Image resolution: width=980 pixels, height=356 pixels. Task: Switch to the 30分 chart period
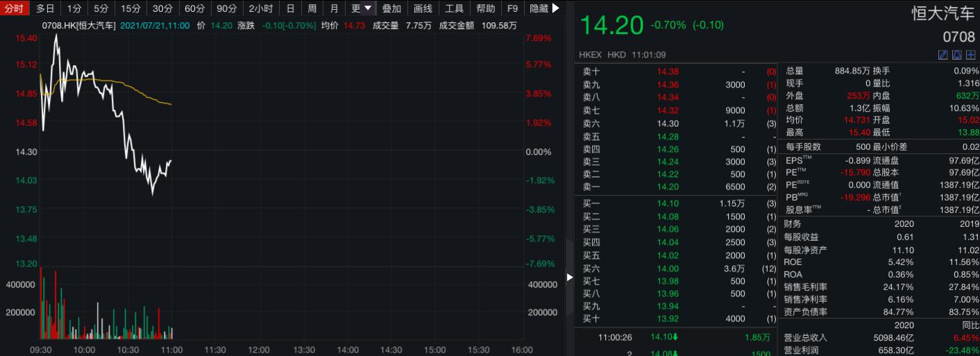pos(162,8)
